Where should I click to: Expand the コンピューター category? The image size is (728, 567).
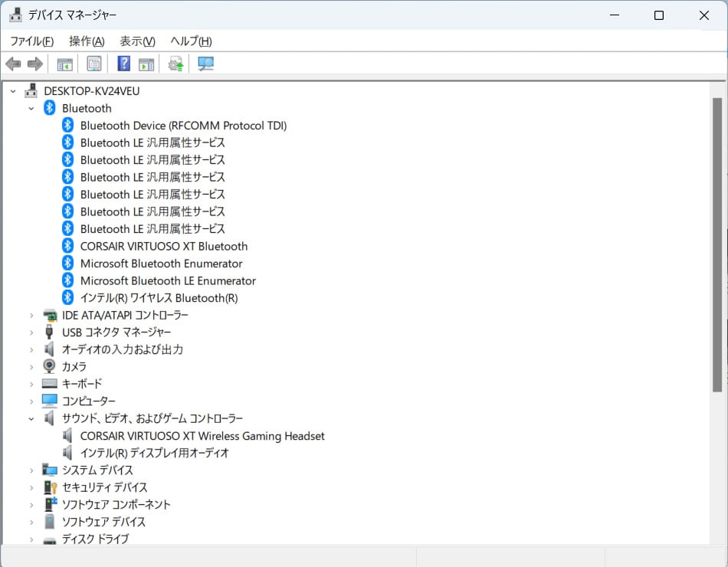click(31, 401)
